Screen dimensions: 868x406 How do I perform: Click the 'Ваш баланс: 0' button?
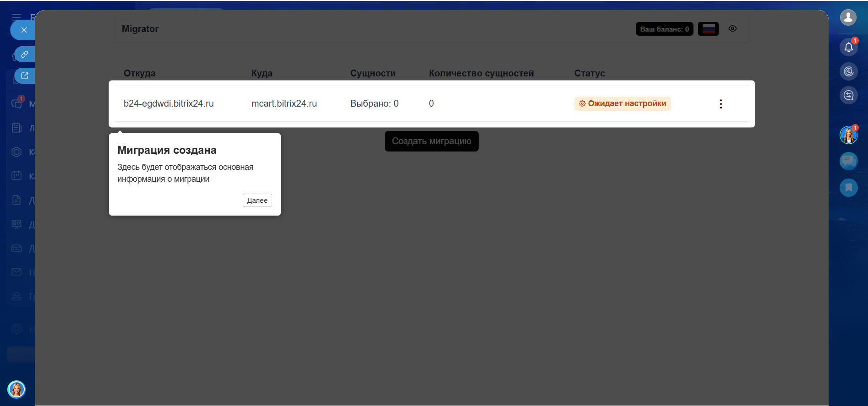[x=664, y=29]
